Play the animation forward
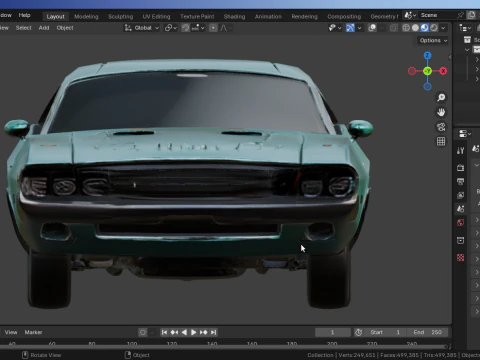The width and height of the screenshot is (480, 360). 193,332
